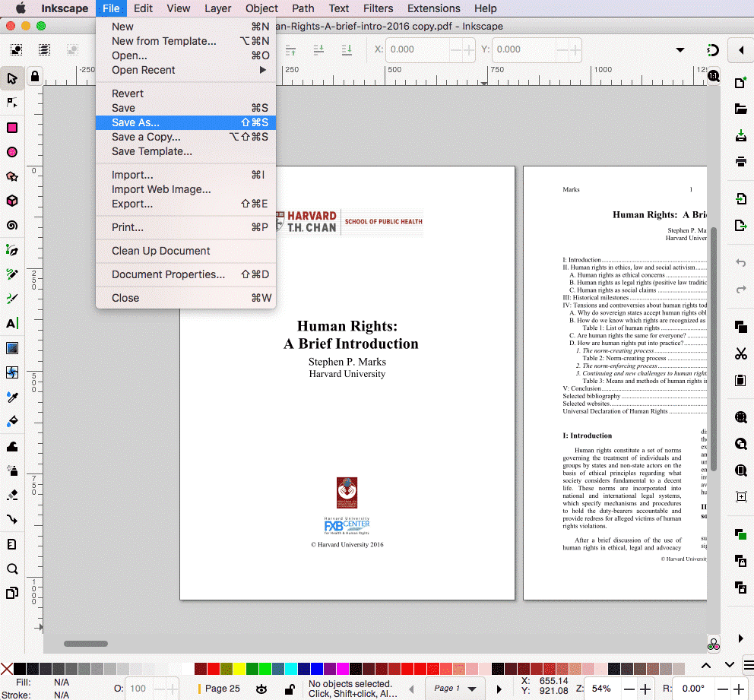Increase rotation with plus button
Image resolution: width=754 pixels, height=700 pixels.
tap(739, 689)
